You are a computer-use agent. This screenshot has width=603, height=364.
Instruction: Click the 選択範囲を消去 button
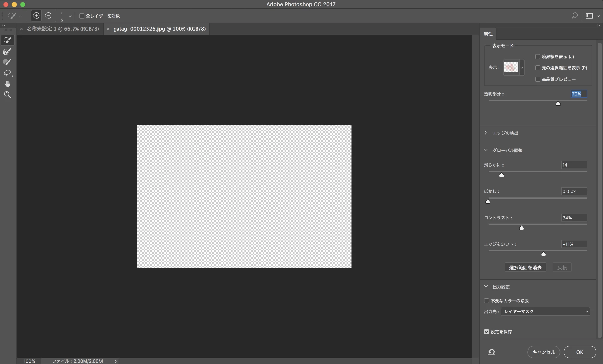pos(525,267)
